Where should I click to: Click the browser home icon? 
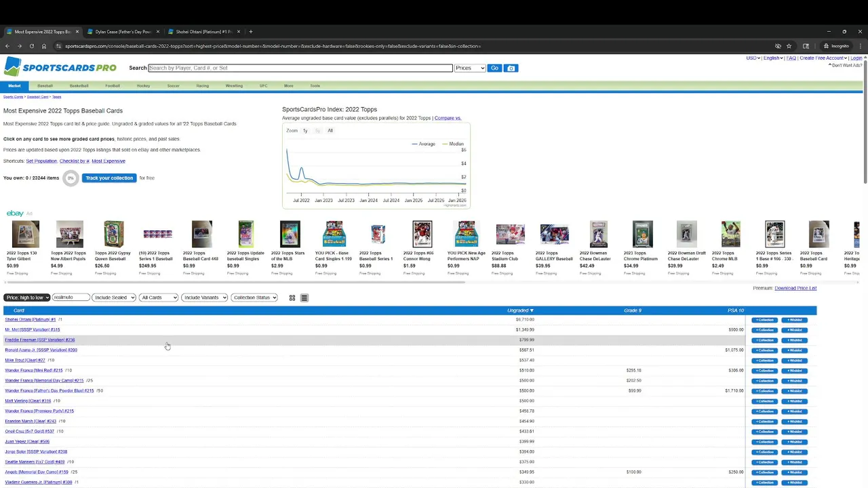tap(43, 46)
